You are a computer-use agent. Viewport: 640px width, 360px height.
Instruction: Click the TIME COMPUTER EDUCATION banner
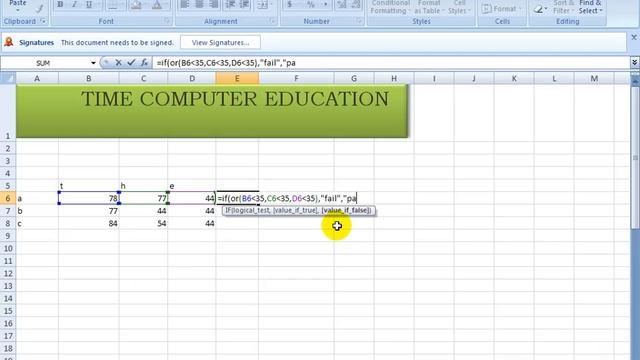pos(212,111)
